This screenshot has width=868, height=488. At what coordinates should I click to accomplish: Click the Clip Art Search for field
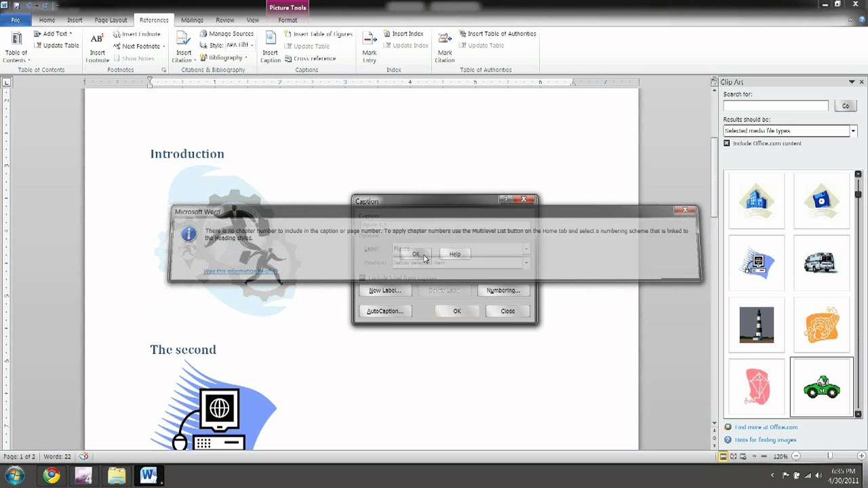click(x=776, y=106)
